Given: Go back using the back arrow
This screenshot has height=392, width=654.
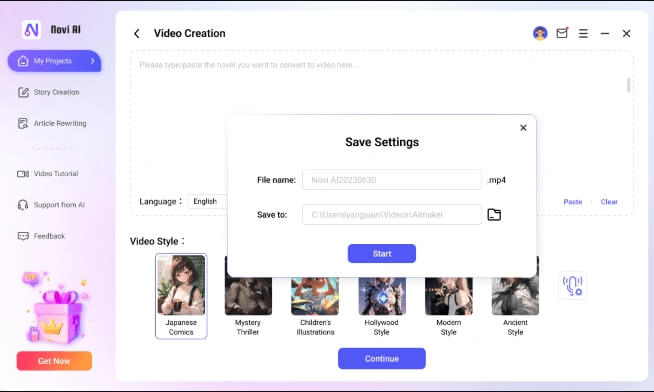Looking at the screenshot, I should coord(137,33).
